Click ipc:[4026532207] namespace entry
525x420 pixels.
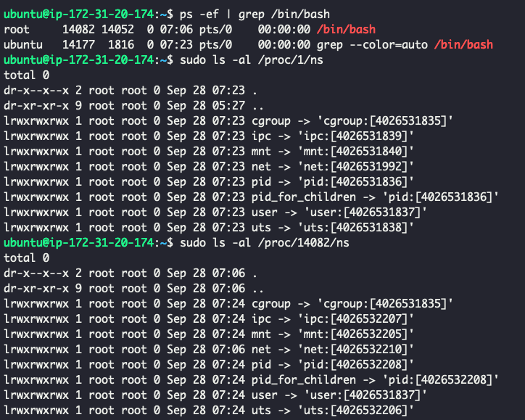pyautogui.click(x=355, y=319)
